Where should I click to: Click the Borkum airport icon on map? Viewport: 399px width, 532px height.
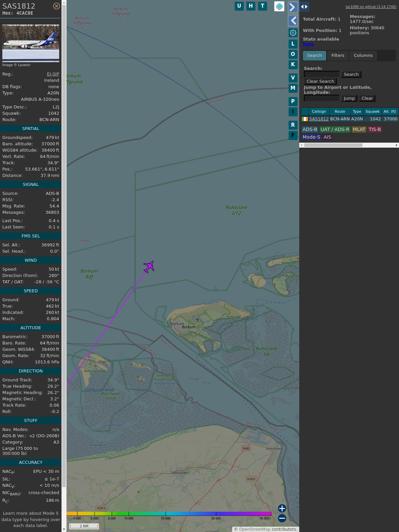(197, 320)
